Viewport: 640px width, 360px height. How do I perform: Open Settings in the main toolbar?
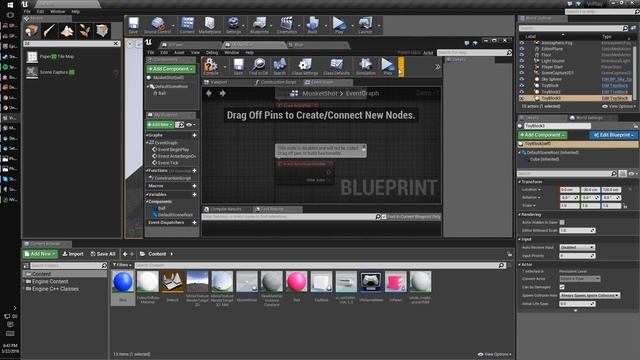click(233, 25)
